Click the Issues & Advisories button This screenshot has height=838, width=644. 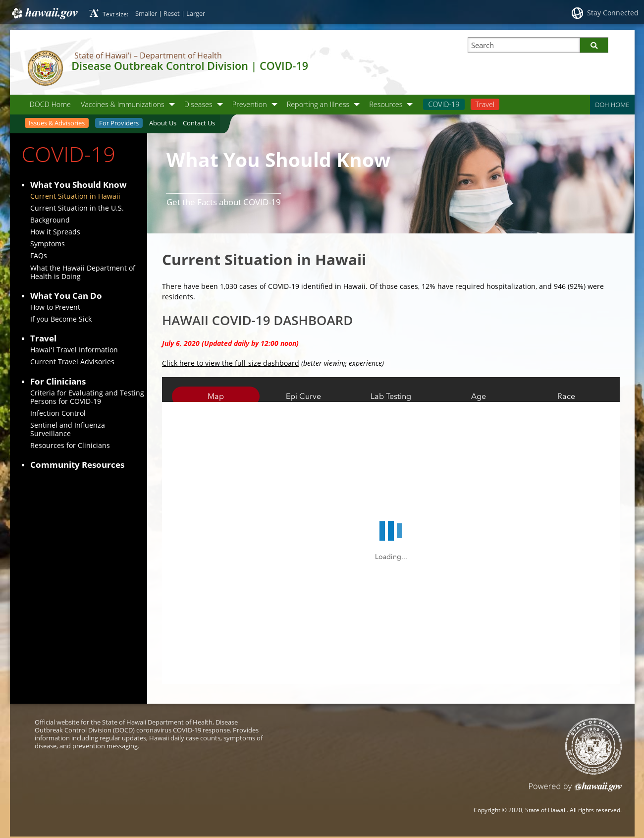[56, 123]
